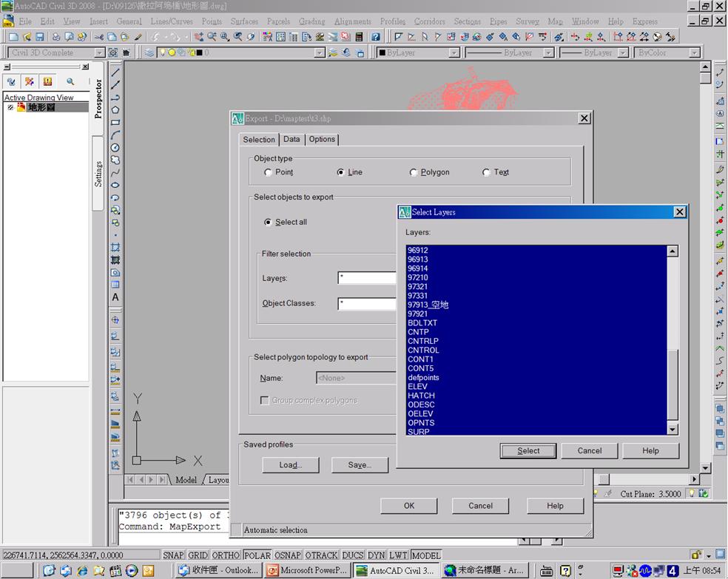
Task: Switch to the Options tab
Action: coord(322,139)
